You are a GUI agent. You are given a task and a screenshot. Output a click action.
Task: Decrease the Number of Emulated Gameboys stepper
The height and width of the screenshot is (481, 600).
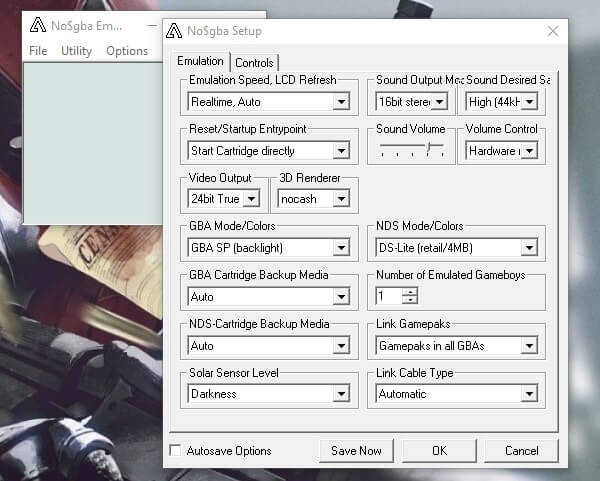click(x=410, y=300)
